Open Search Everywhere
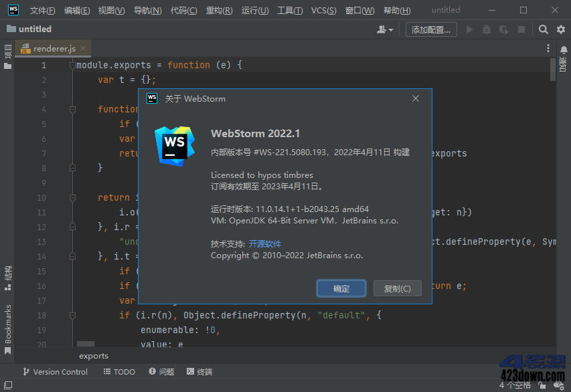Image resolution: width=571 pixels, height=392 pixels. pos(543,29)
